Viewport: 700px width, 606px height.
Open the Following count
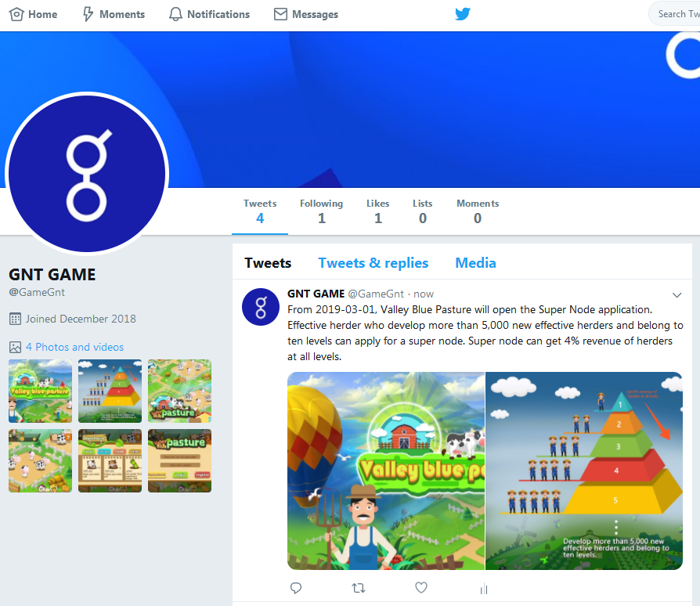pyautogui.click(x=322, y=211)
